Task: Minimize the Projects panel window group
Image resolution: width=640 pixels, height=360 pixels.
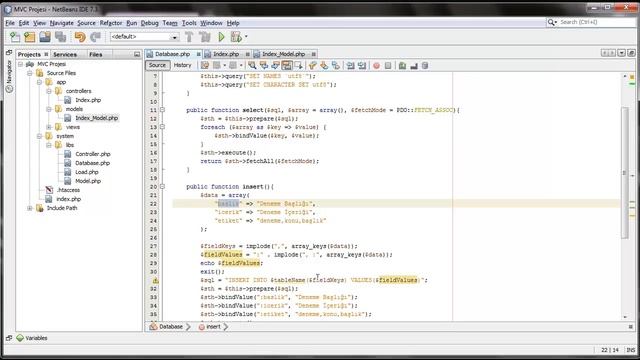Action: pos(137,54)
